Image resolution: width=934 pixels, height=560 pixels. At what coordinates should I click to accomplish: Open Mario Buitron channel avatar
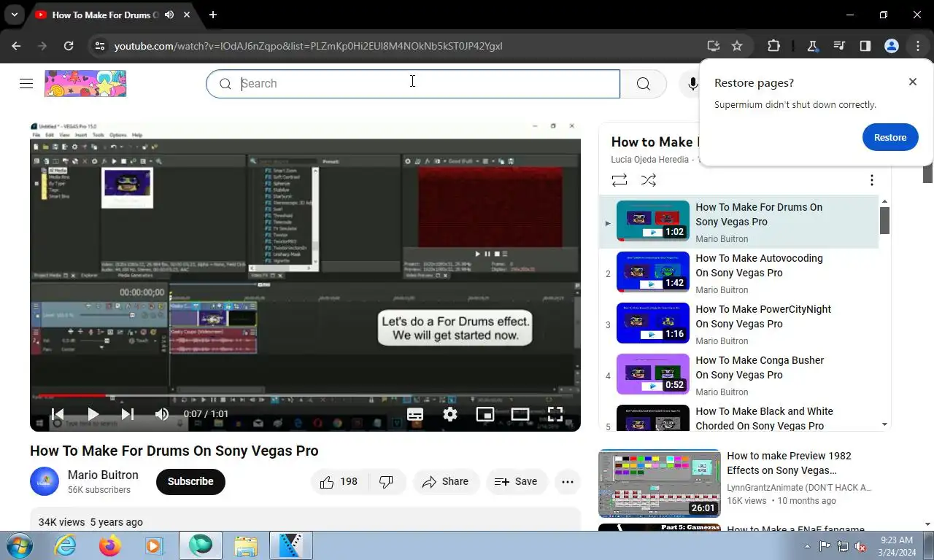click(x=45, y=481)
